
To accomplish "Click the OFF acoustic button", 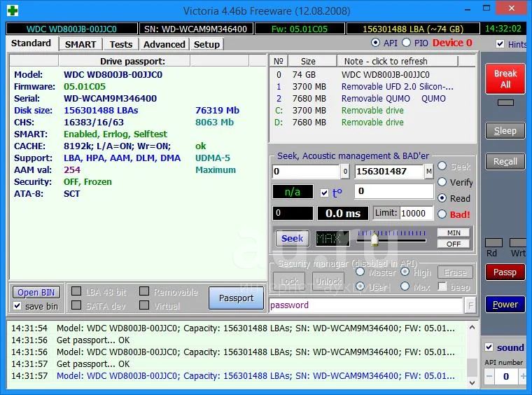I will click(454, 244).
